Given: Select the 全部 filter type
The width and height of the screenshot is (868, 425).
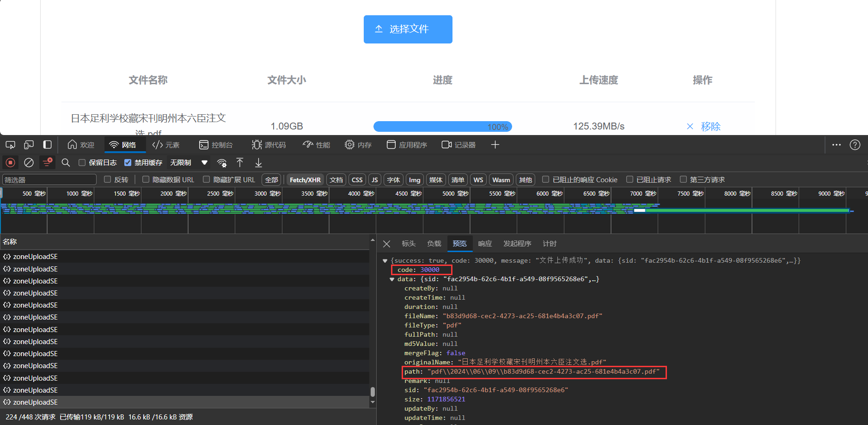Looking at the screenshot, I should (x=272, y=180).
